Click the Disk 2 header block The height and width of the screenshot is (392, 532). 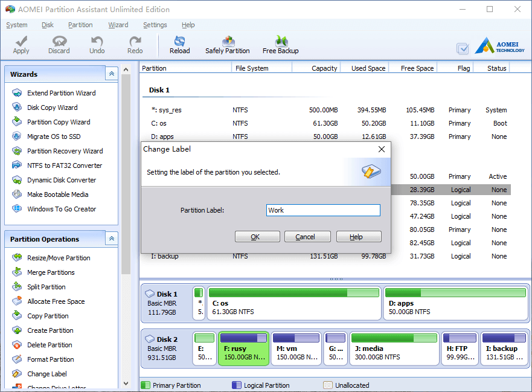point(167,349)
